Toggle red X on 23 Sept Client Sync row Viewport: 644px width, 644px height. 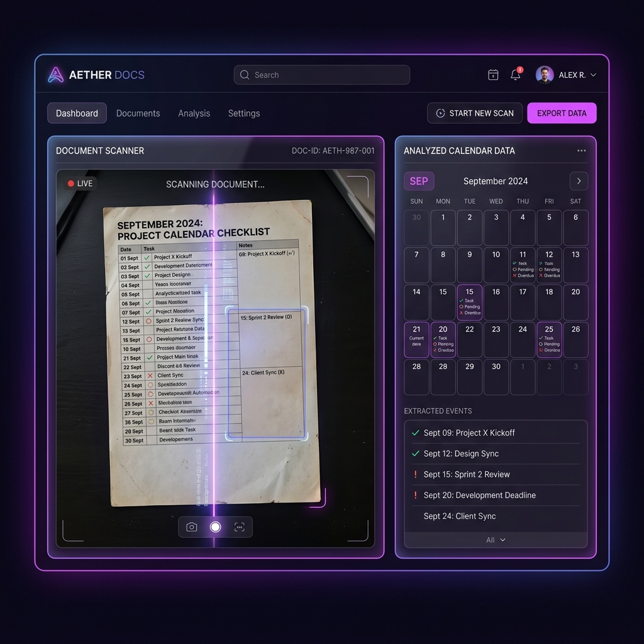tap(150, 376)
